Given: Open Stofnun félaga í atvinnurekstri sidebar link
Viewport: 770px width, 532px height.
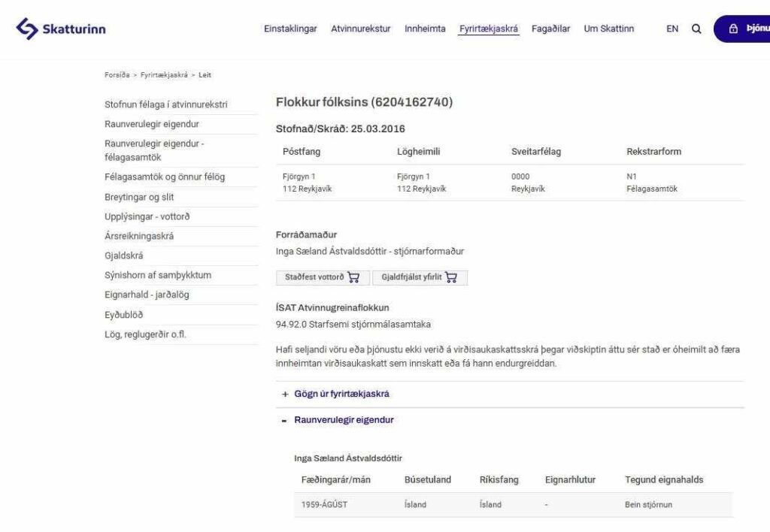Looking at the screenshot, I should tap(165, 104).
